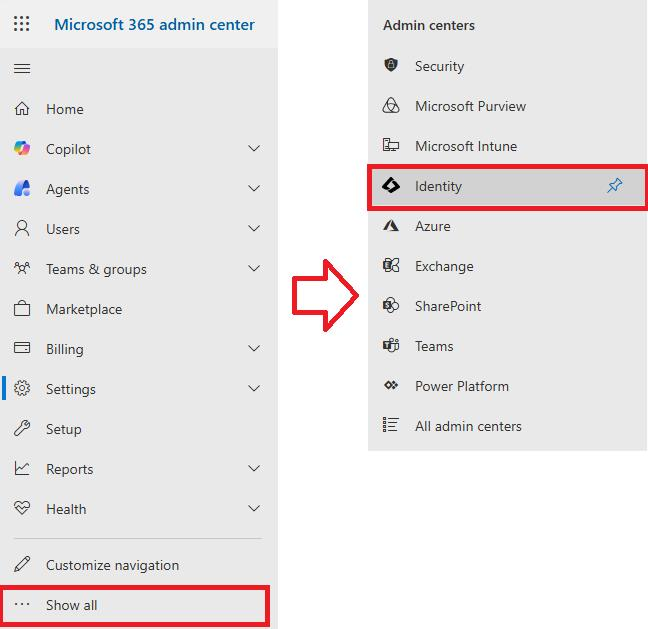The image size is (648, 629).
Task: Click the Microsoft 365 admin center title
Action: pos(154,24)
